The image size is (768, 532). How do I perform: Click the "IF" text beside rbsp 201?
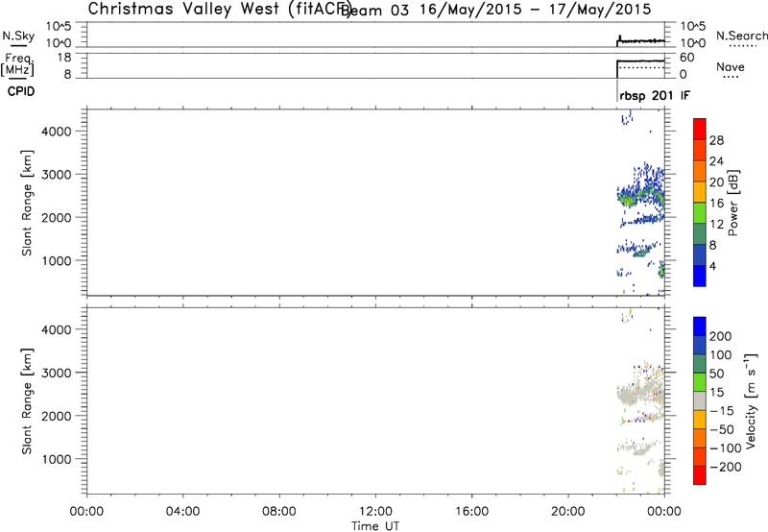(x=685, y=96)
